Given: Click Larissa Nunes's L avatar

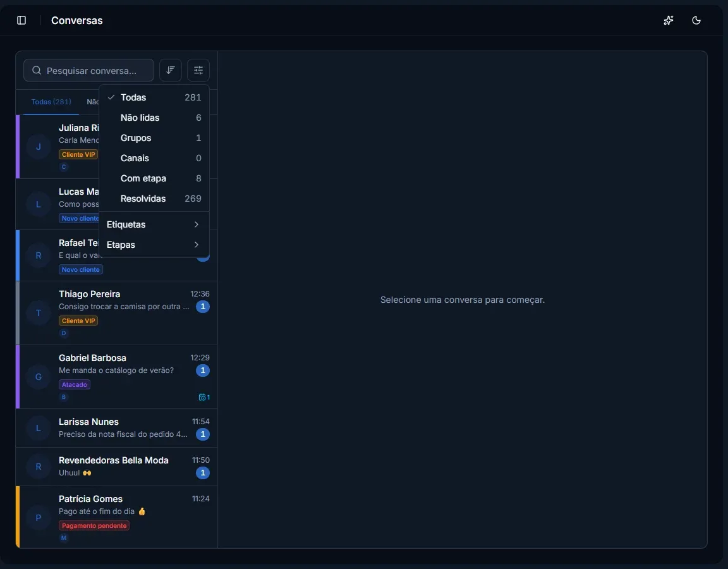Looking at the screenshot, I should (39, 428).
